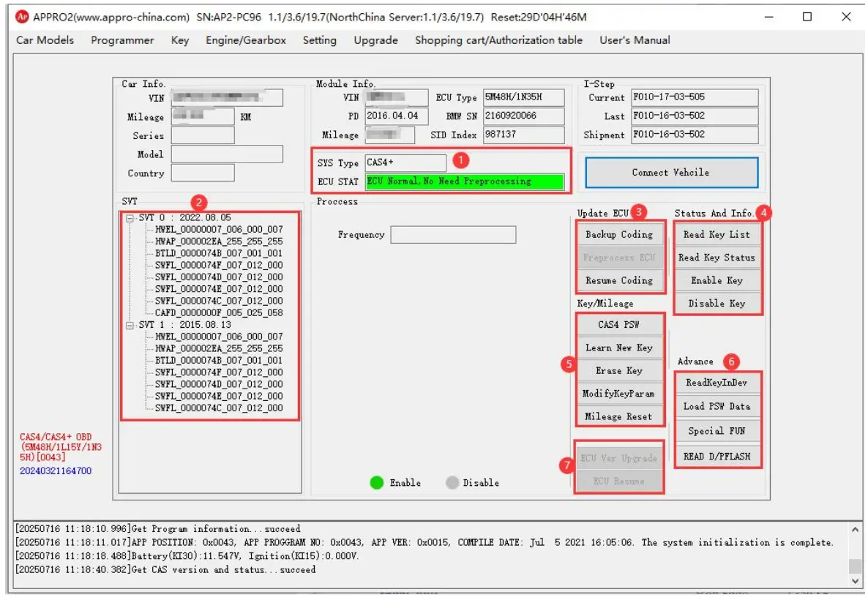The height and width of the screenshot is (600, 868).
Task: Click the Disable Key button
Action: coord(717,304)
